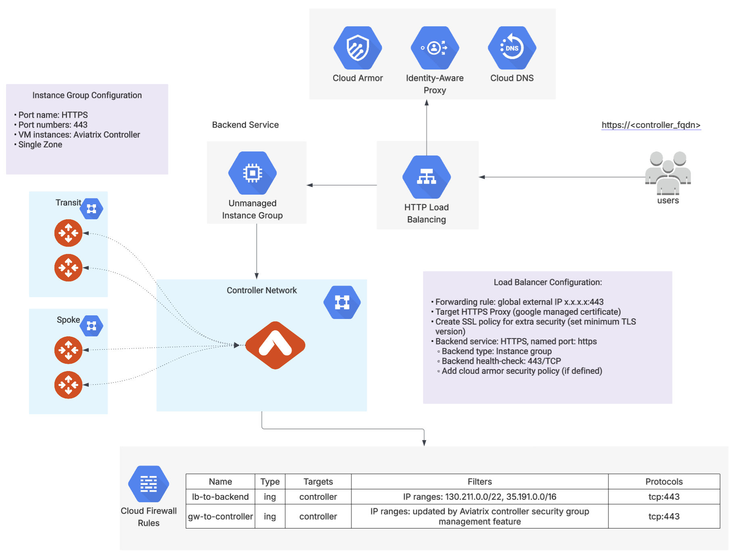Click the Spoke VPC network icon
This screenshot has height=558, width=756.
tap(92, 326)
